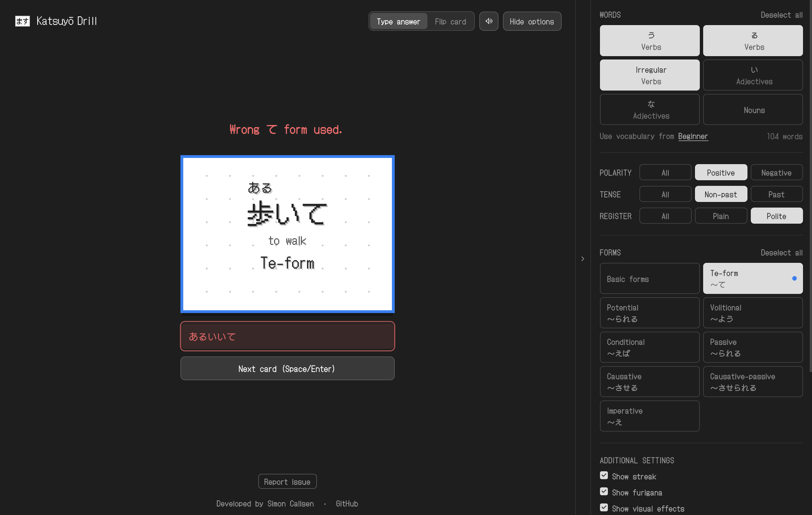This screenshot has width=812, height=515.
Task: Set Tense to All
Action: tap(665, 194)
